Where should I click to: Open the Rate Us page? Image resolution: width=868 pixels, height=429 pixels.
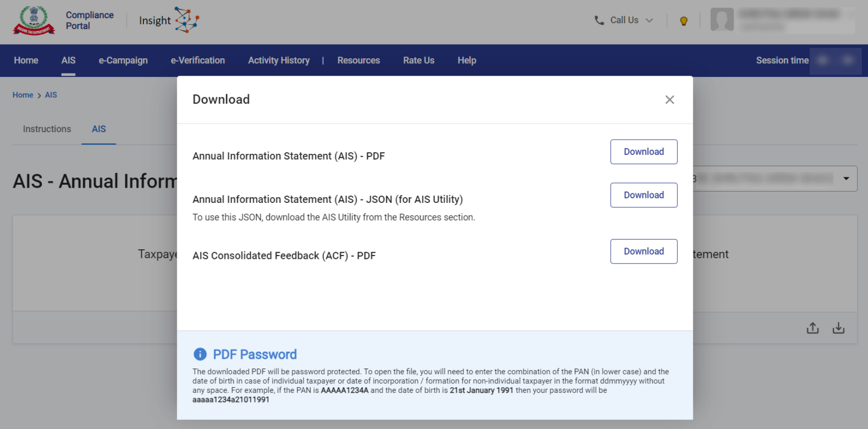click(x=419, y=60)
